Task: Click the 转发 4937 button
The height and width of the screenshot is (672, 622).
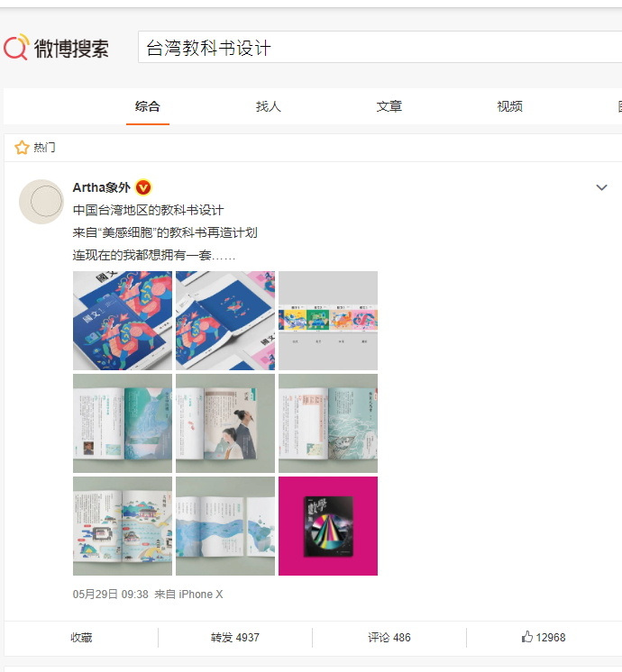Action: (x=235, y=638)
